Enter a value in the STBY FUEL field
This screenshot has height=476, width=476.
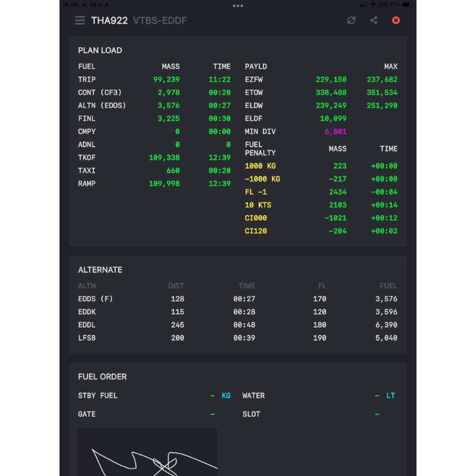pos(211,395)
